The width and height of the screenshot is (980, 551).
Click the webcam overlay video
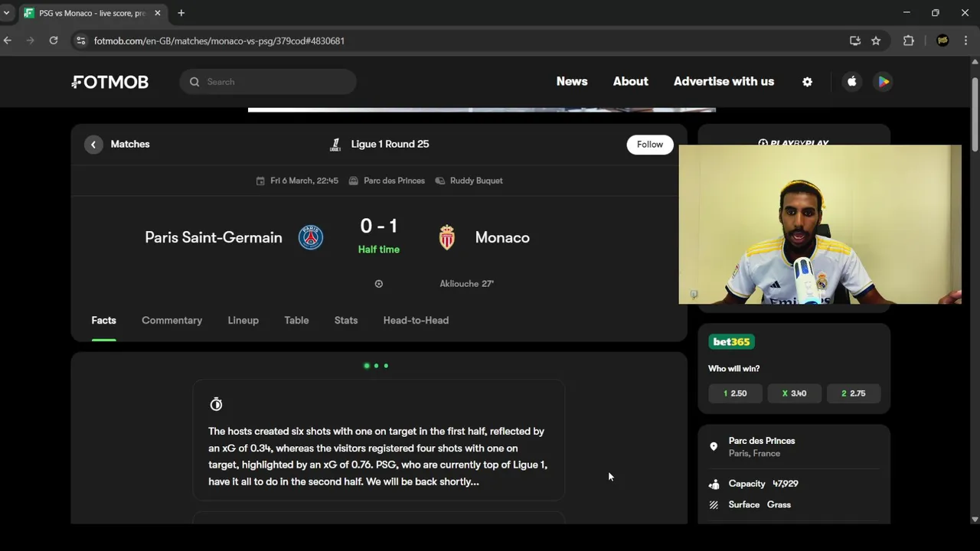[x=820, y=224]
